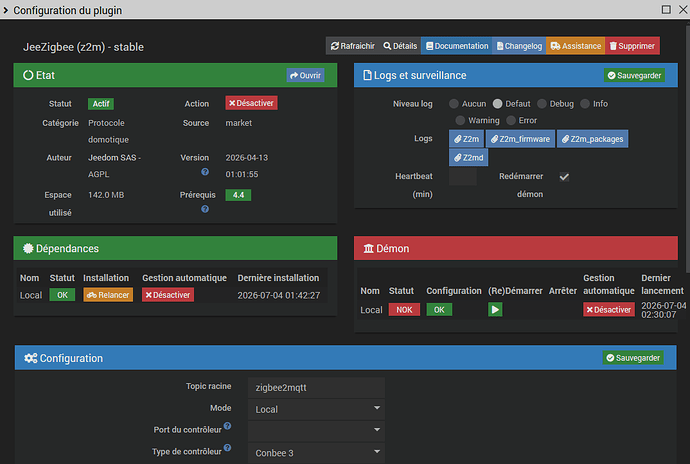Click Relancer to reinstall dependencies
690x464 pixels.
coord(108,295)
